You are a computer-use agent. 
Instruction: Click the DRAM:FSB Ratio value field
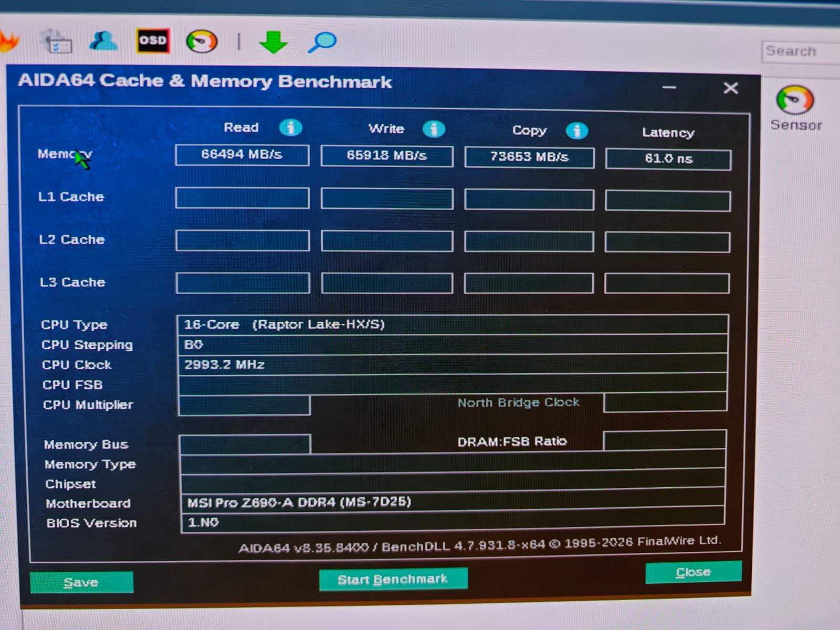click(665, 441)
